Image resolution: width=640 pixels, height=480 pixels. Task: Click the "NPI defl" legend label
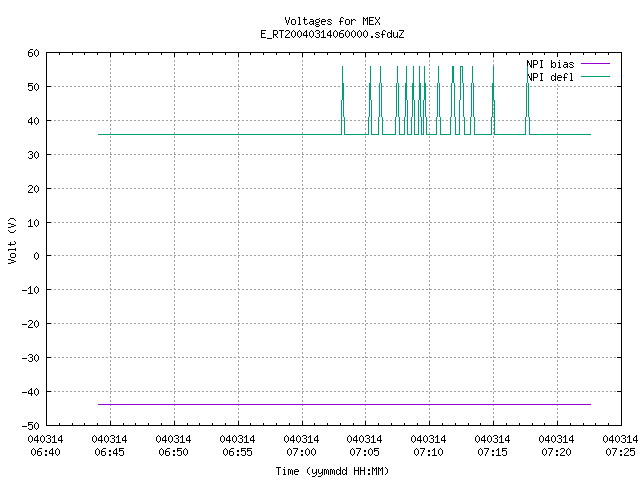(550, 77)
